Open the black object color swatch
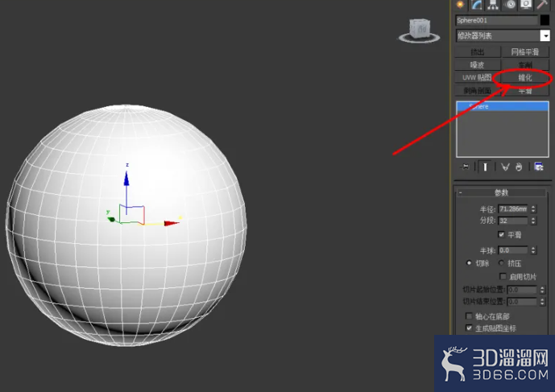 coord(545,20)
